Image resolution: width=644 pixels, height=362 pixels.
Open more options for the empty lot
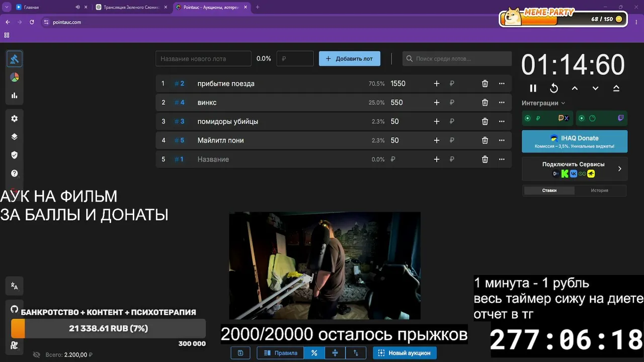(502, 159)
